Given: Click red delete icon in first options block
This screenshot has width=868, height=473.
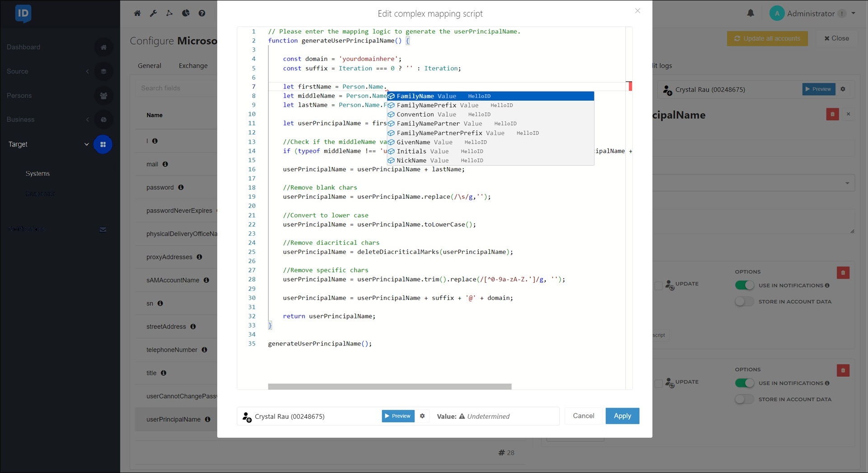Looking at the screenshot, I should point(843,273).
